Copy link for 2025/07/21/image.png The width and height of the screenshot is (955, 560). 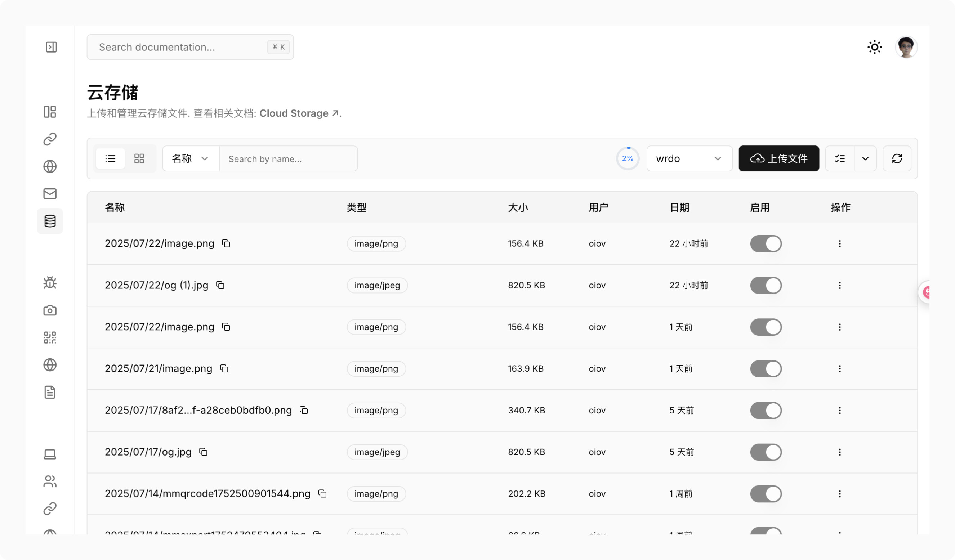pyautogui.click(x=224, y=368)
